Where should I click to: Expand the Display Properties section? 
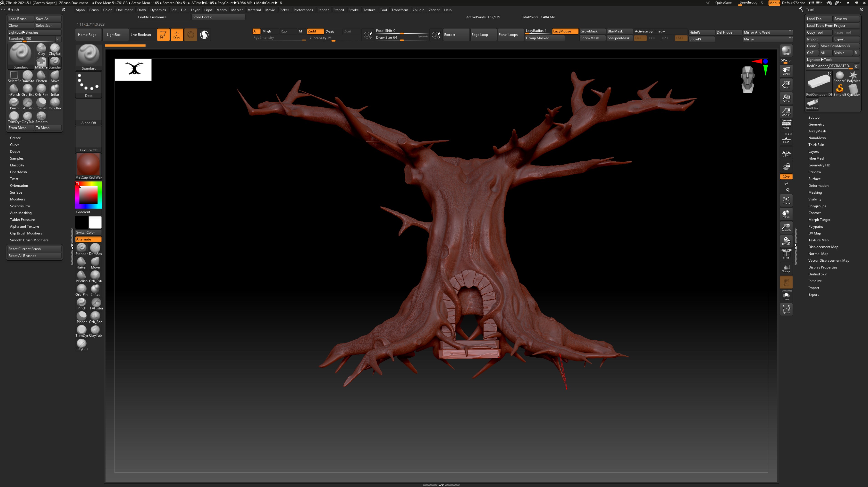point(823,267)
